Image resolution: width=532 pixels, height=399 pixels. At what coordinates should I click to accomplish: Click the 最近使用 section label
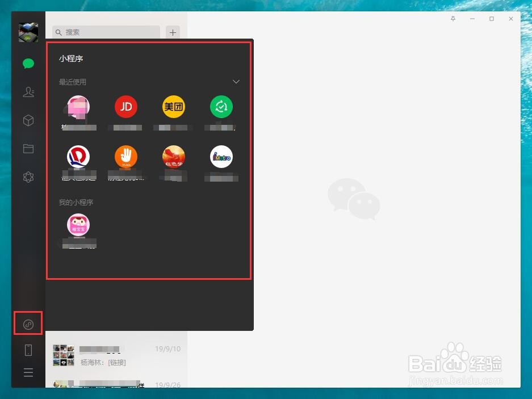(x=73, y=82)
